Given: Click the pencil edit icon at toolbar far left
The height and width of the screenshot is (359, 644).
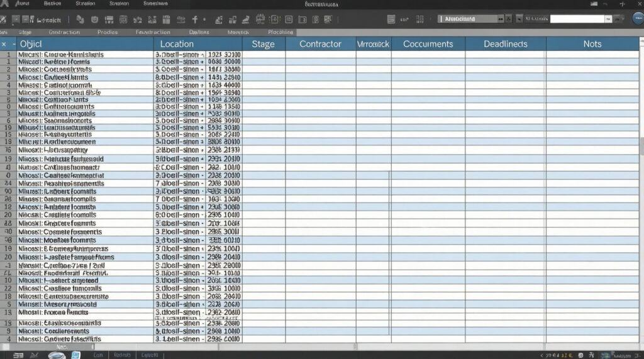Looking at the screenshot, I should [x=4, y=19].
